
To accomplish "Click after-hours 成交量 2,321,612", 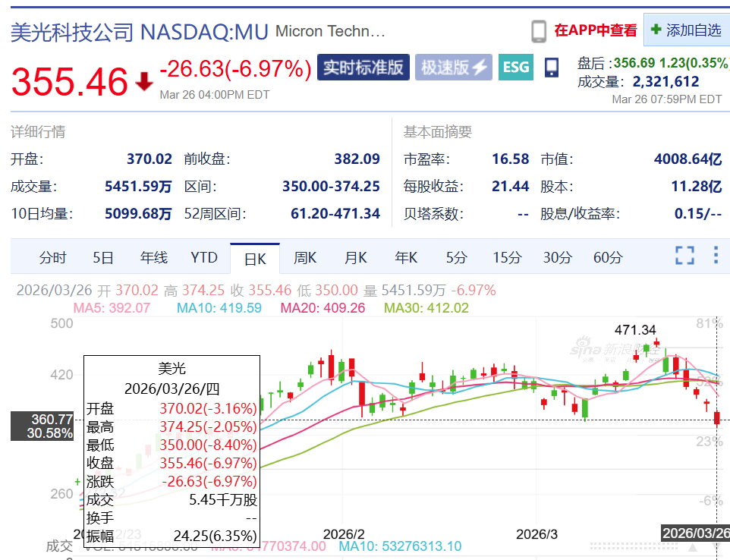I will click(x=665, y=82).
